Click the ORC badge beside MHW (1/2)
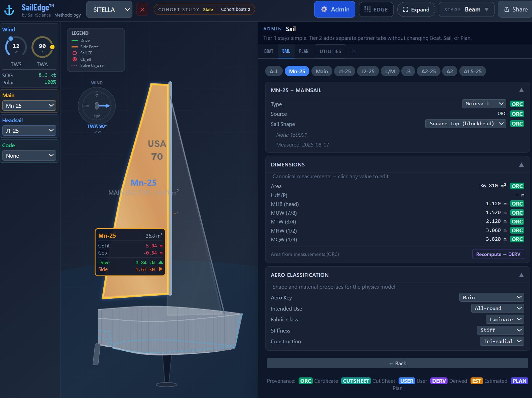The image size is (532, 398). pyautogui.click(x=517, y=230)
